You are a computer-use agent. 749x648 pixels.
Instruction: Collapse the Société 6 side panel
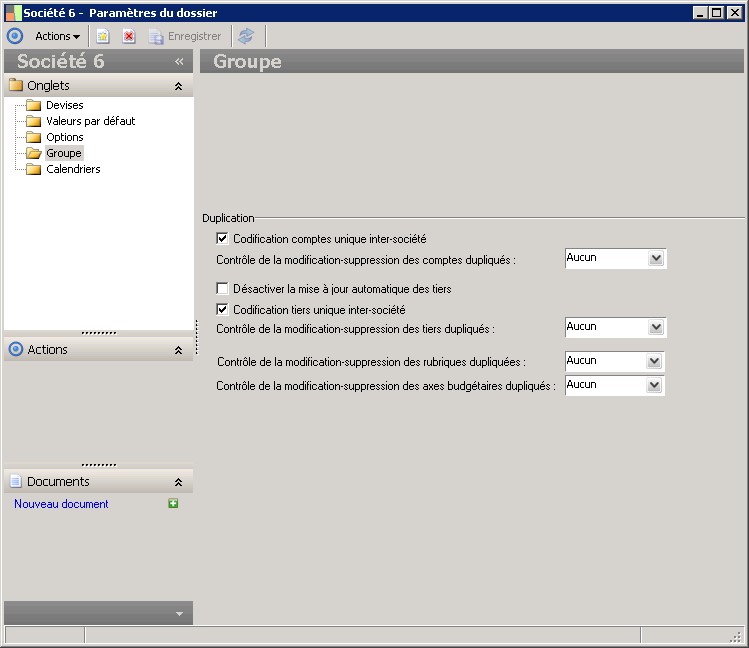(x=179, y=62)
